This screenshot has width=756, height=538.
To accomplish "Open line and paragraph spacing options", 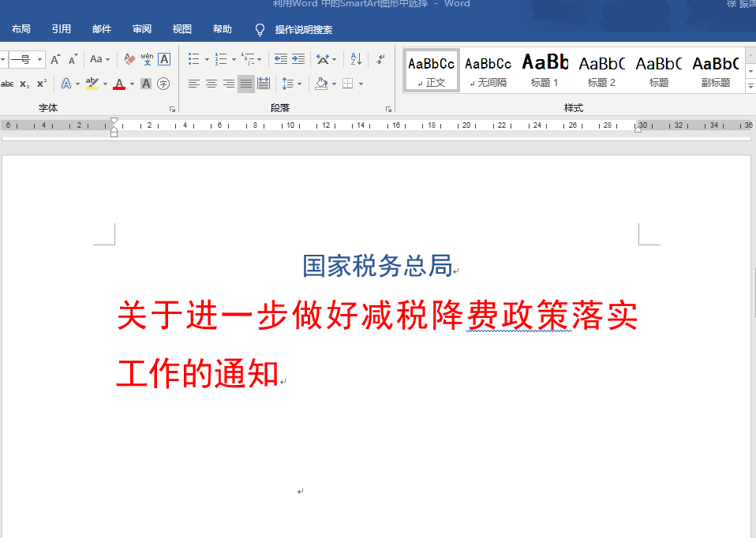I will click(288, 84).
